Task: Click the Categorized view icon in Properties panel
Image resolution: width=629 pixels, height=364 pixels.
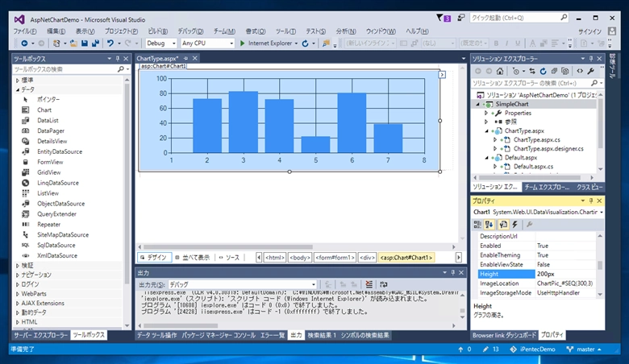Action: [x=477, y=225]
